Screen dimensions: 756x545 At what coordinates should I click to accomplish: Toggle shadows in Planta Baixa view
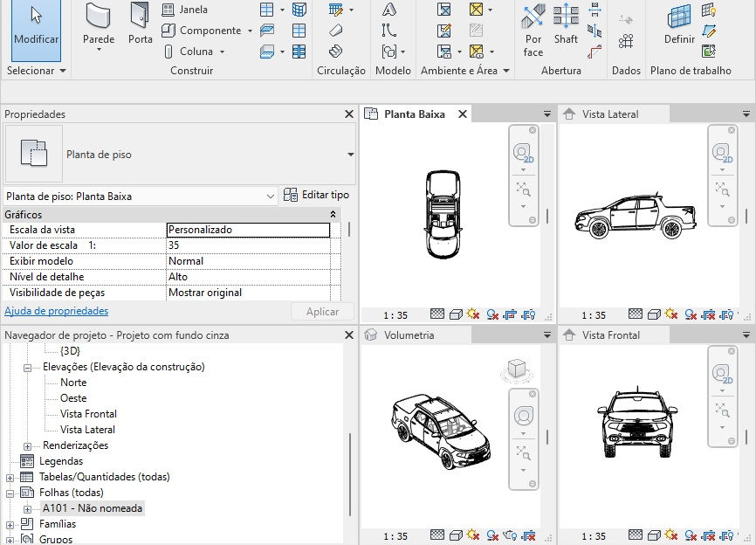492,314
